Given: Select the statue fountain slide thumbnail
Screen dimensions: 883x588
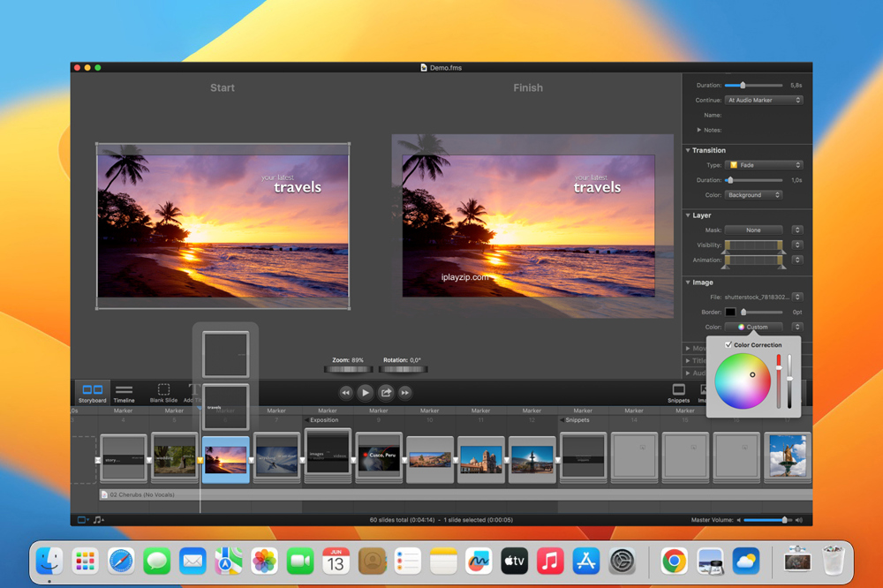Looking at the screenshot, I should pyautogui.click(x=788, y=456).
